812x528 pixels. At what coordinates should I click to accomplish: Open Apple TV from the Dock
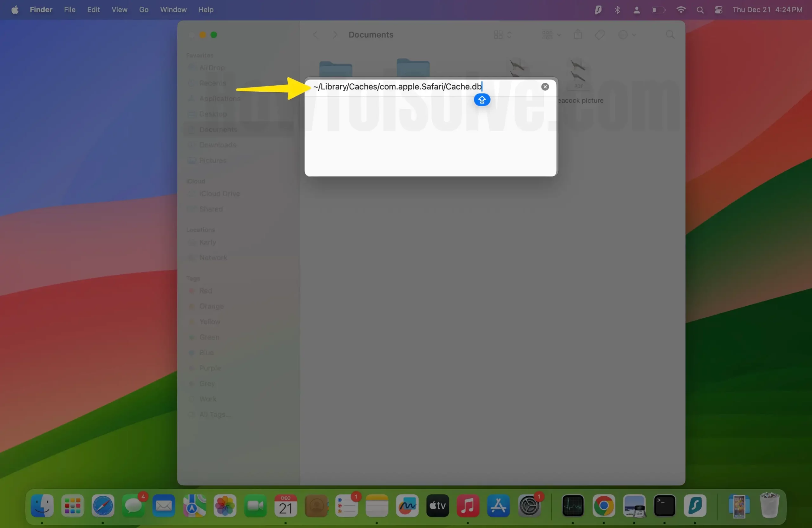pyautogui.click(x=437, y=505)
